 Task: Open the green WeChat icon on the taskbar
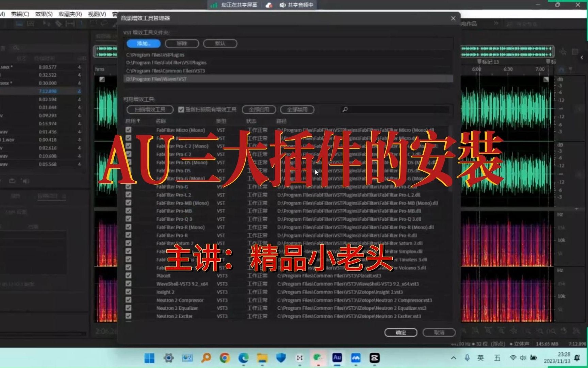(x=318, y=358)
